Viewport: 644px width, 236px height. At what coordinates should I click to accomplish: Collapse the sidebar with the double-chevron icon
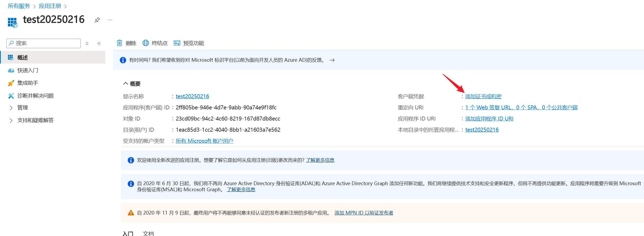point(99,43)
